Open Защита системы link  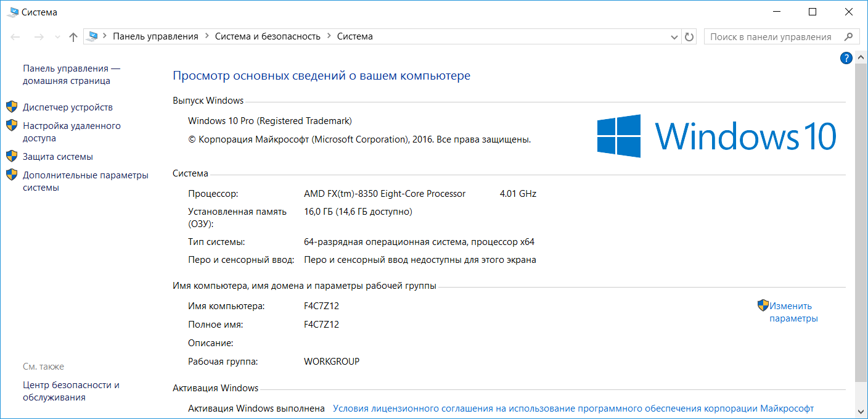point(58,157)
